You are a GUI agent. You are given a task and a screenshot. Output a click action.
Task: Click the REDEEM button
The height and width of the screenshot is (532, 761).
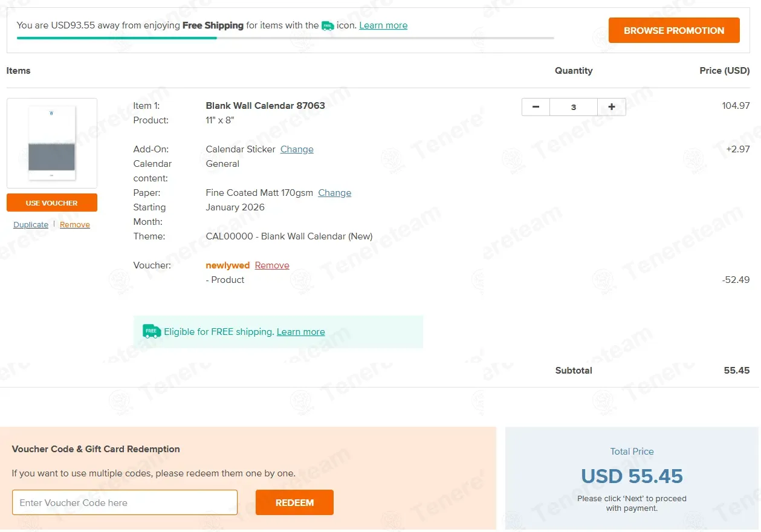[294, 502]
